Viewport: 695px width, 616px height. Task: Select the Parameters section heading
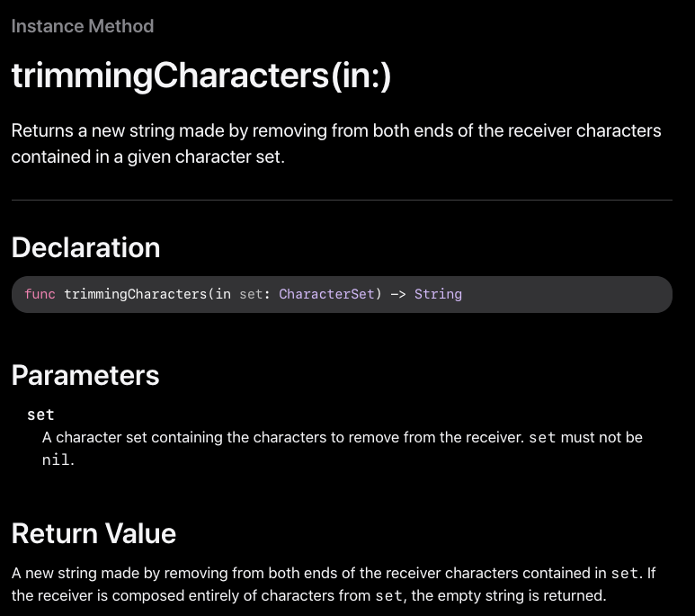(x=85, y=375)
